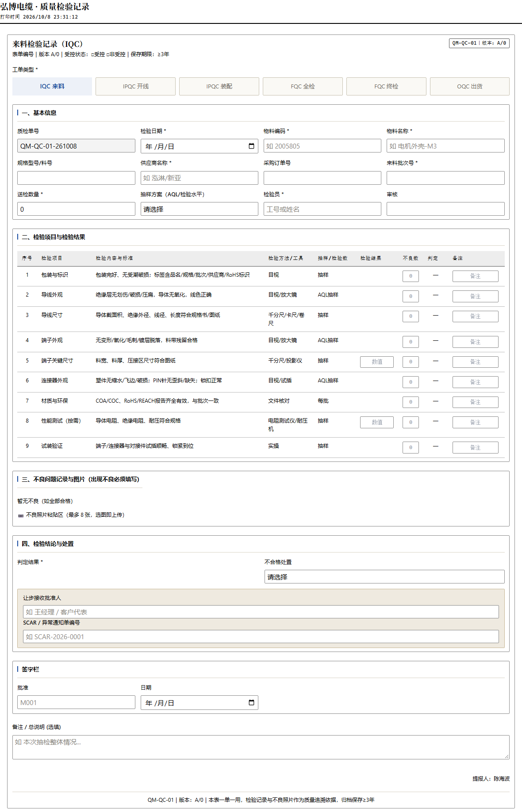Click 数值 result field for 端子关键尺寸
The image size is (522, 812).
[377, 362]
